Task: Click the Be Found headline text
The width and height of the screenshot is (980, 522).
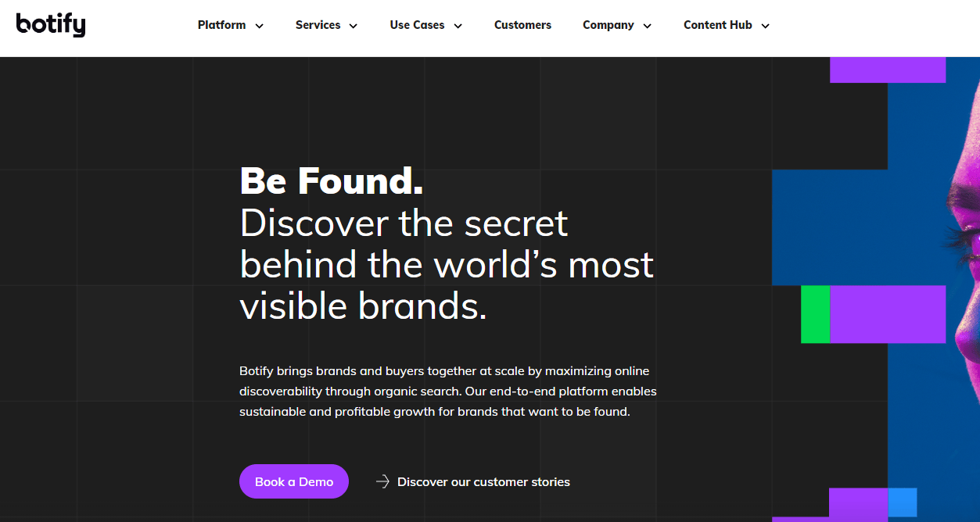Action: coord(331,181)
